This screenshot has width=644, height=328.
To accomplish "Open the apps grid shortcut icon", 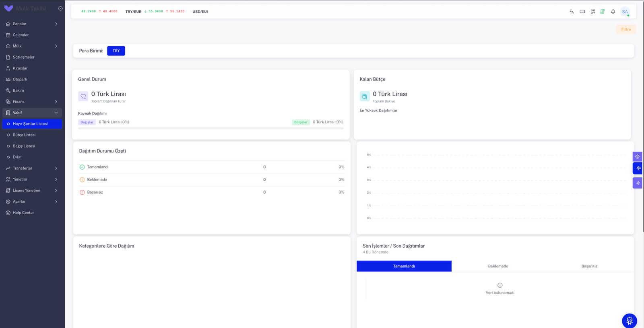I will (x=593, y=12).
